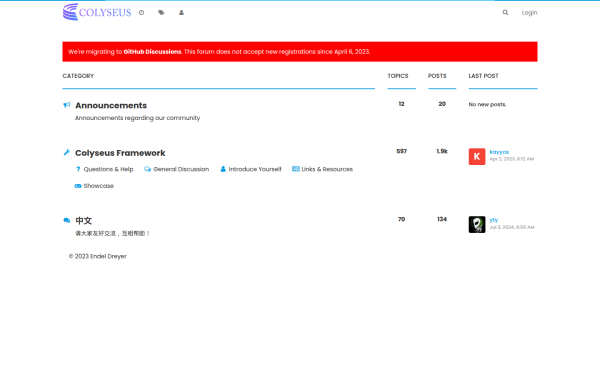Open the Announcements category
The width and height of the screenshot is (600, 375).
click(111, 105)
